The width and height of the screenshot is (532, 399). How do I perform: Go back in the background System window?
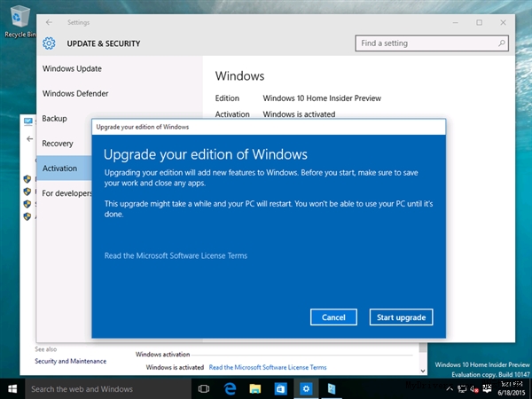(x=30, y=139)
